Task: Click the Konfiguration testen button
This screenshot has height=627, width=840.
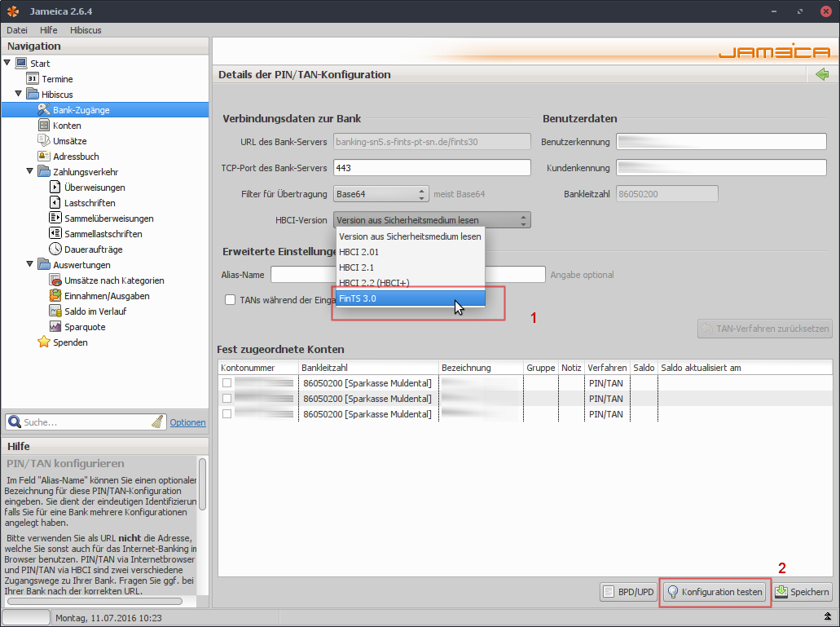Action: coord(715,592)
